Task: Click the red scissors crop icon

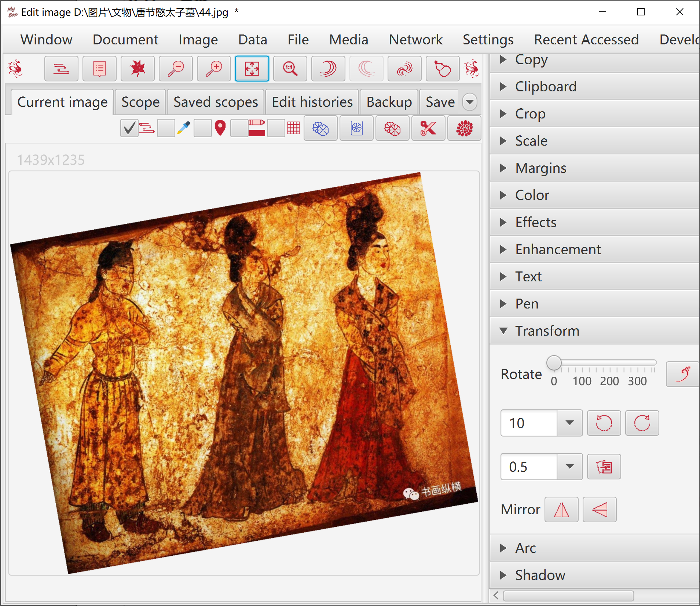Action: pyautogui.click(x=428, y=128)
